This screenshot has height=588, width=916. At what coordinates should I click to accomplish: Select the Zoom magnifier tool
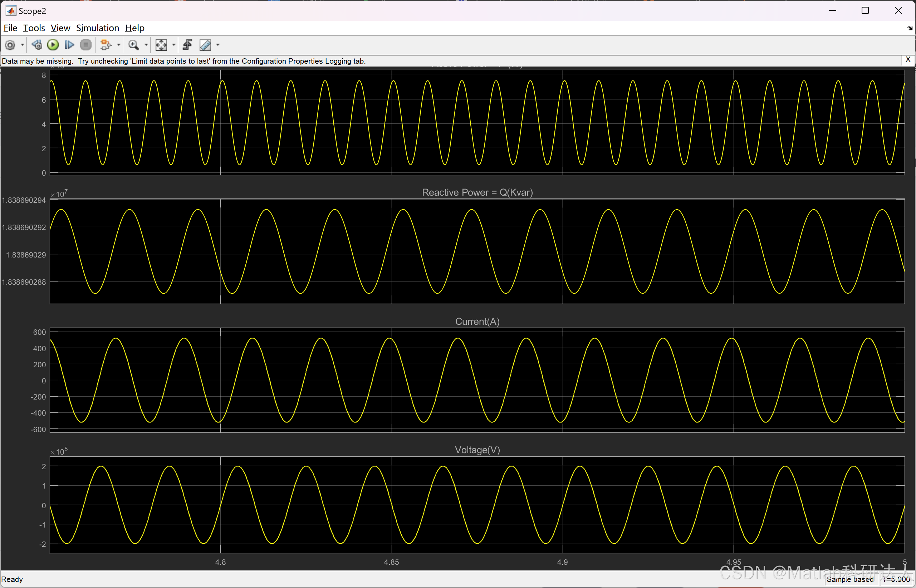click(x=133, y=45)
